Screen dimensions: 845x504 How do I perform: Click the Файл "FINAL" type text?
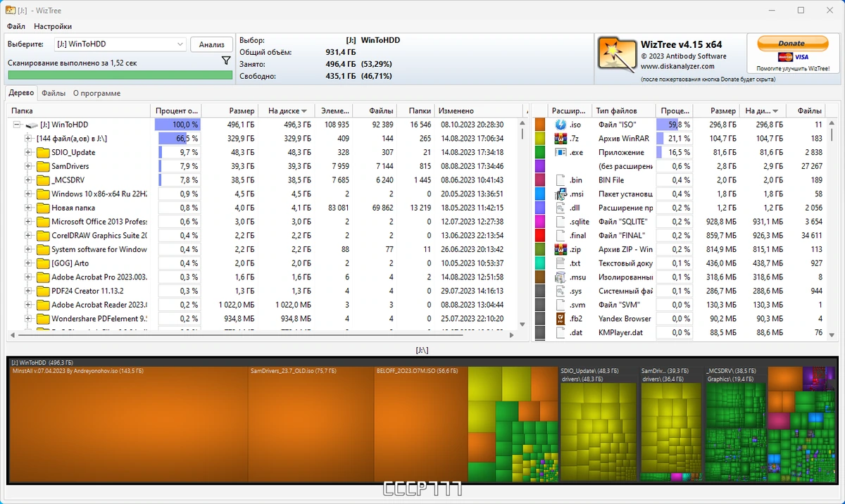tap(622, 236)
